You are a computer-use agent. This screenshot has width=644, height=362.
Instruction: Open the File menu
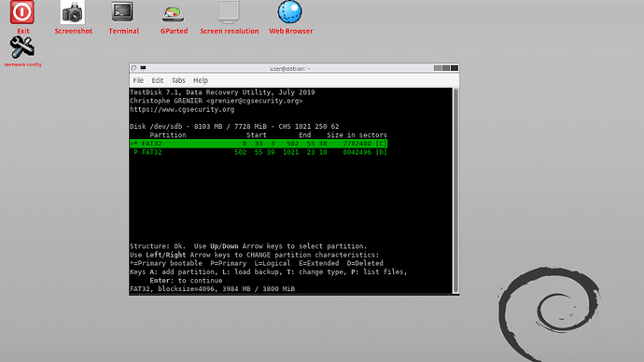(x=138, y=80)
